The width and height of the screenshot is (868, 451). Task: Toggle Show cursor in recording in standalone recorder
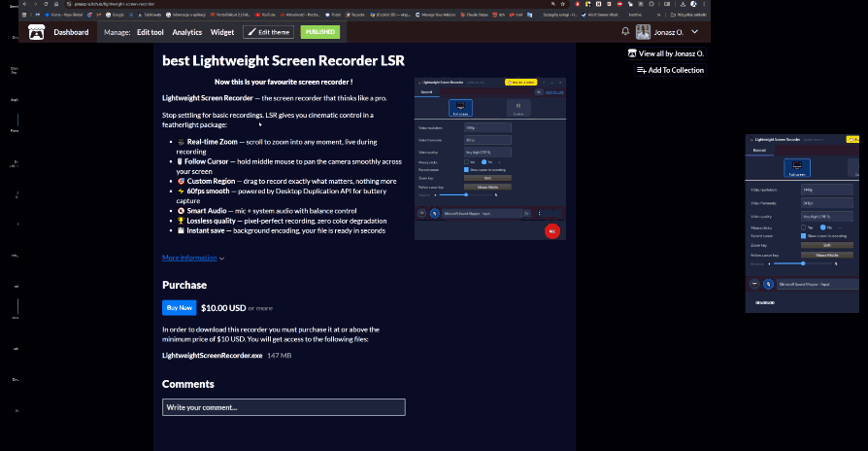[x=803, y=236]
